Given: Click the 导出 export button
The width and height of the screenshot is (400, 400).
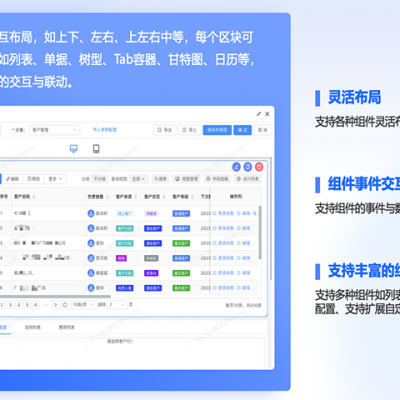Looking at the screenshot, I should pyautogui.click(x=165, y=130).
